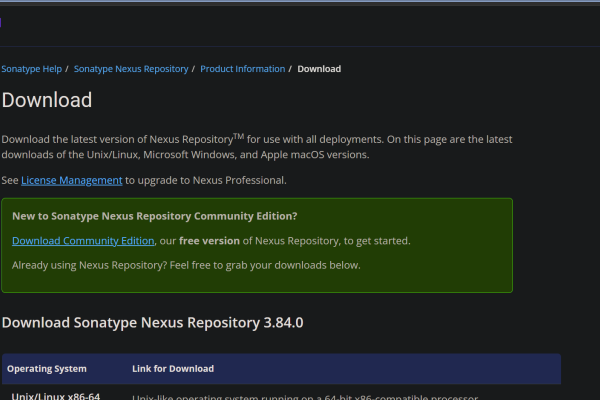Go to Sonatype Nexus Repository breadcrumb
The width and height of the screenshot is (600, 400).
pos(131,69)
